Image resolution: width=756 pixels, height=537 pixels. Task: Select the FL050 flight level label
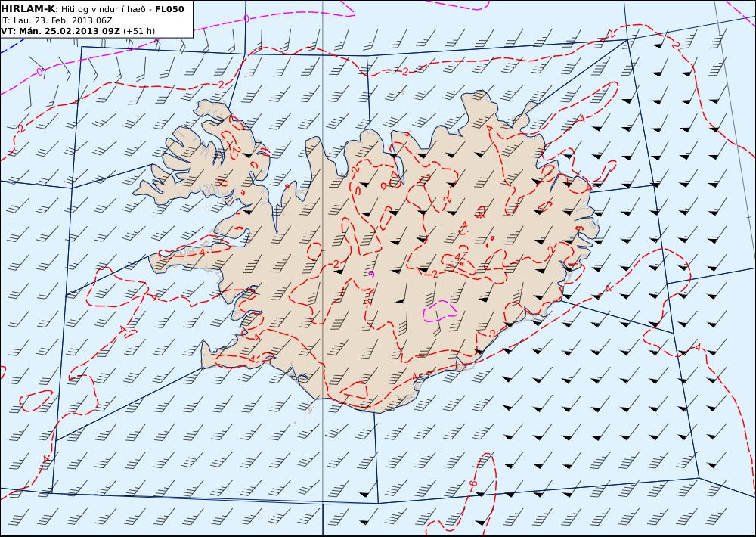point(169,9)
